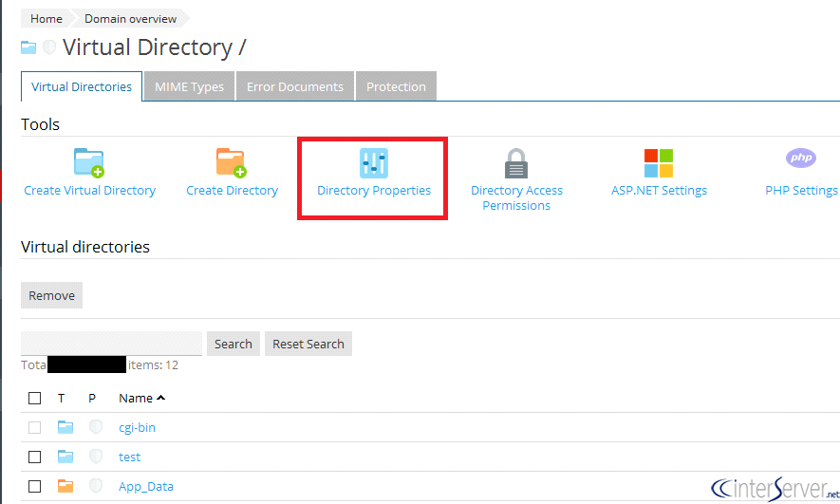Click the protection shield in App_Data row

96,486
